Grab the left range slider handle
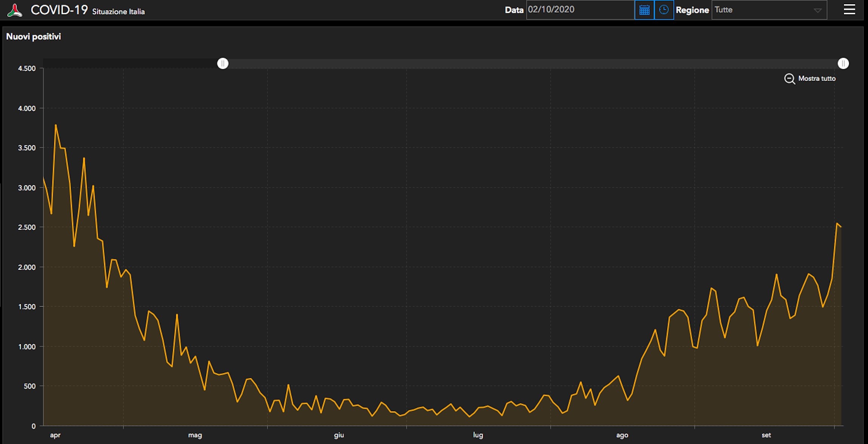Viewport: 868px width, 444px height. click(223, 63)
